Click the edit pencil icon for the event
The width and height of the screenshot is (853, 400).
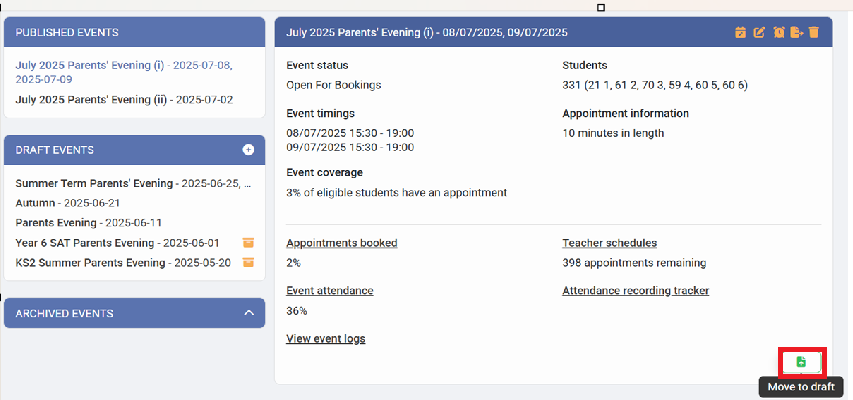pos(759,32)
